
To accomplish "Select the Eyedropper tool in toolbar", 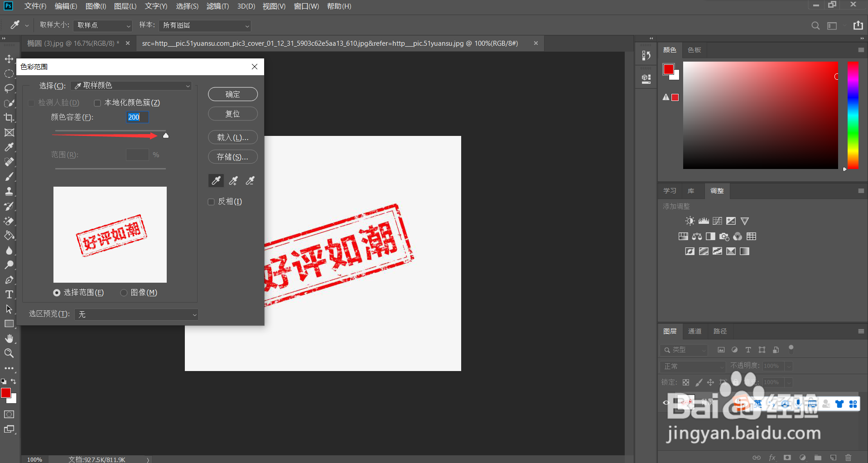I will pyautogui.click(x=9, y=147).
